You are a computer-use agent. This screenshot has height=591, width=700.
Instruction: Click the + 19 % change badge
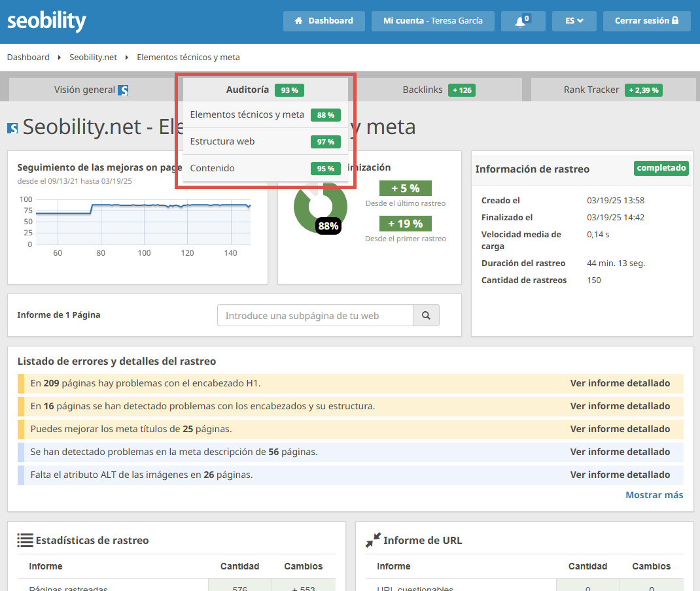[x=406, y=224]
